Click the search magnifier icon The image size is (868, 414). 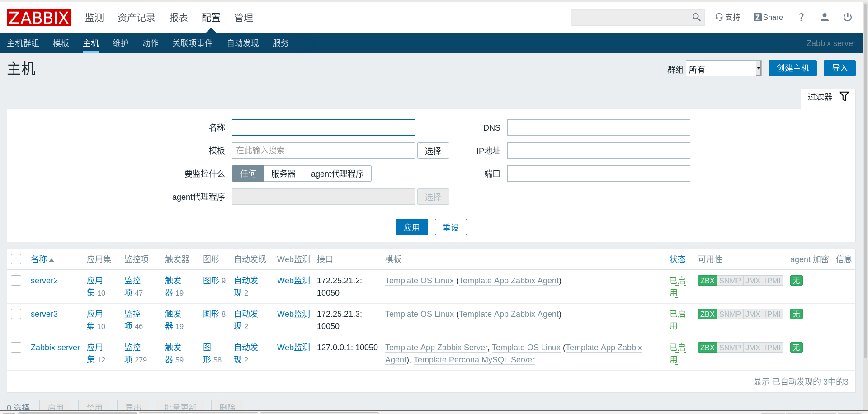(x=696, y=17)
